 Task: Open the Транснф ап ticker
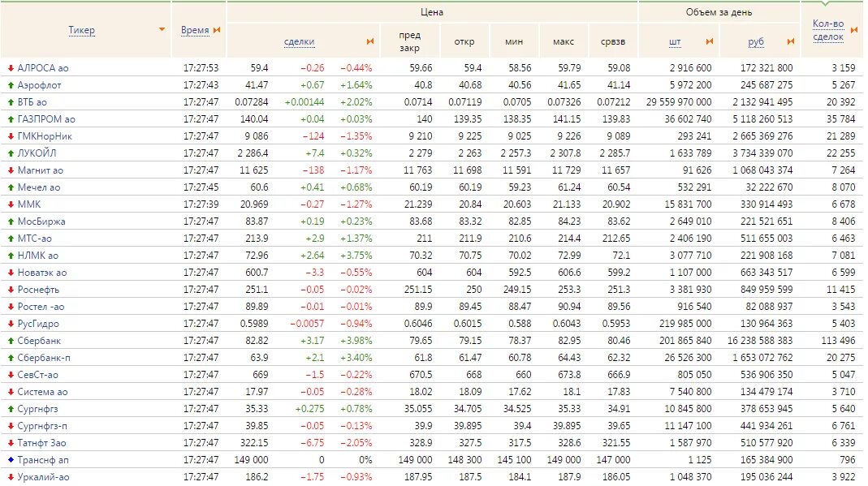pos(43,460)
